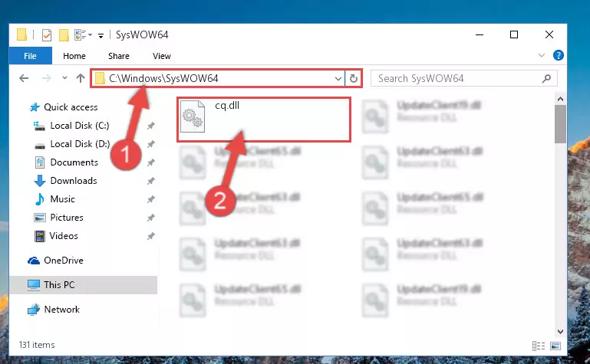Click the pin icon beside Local Disk (C:)
The height and width of the screenshot is (364, 590).
(151, 126)
